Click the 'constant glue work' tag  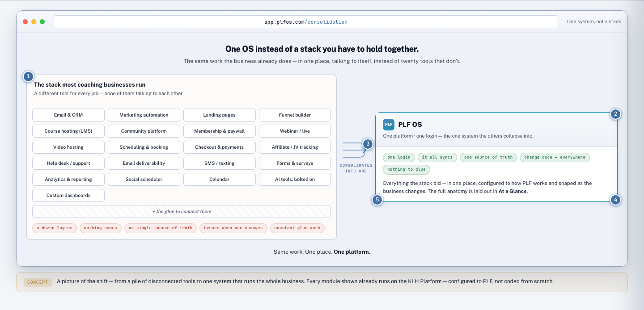point(297,228)
